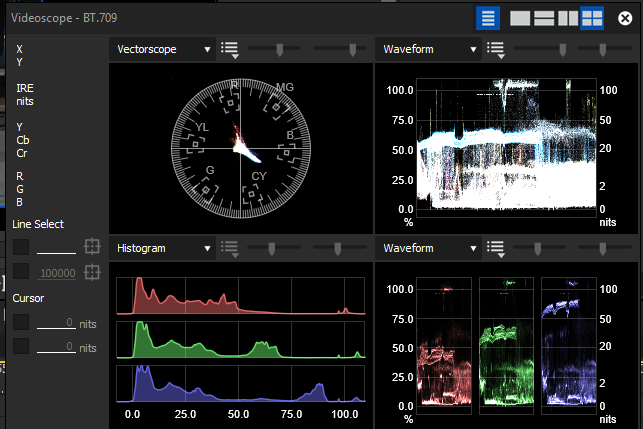Open settings list icon beside Histogram dropdown
Screen dimensions: 643x429
coord(229,248)
